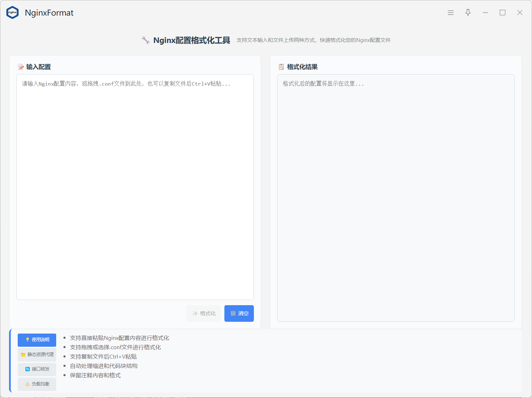Switch to the 静态资源代理 tab
The image size is (532, 398).
[x=37, y=355]
